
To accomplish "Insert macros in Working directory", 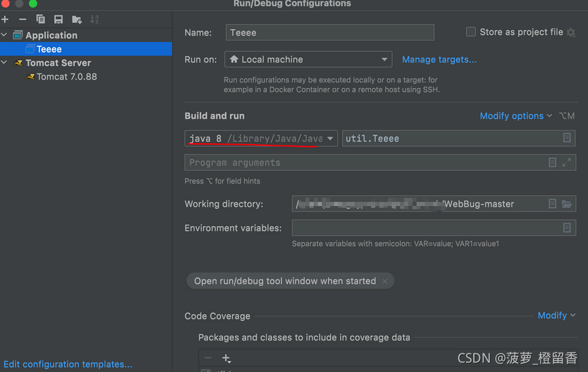I will point(552,203).
